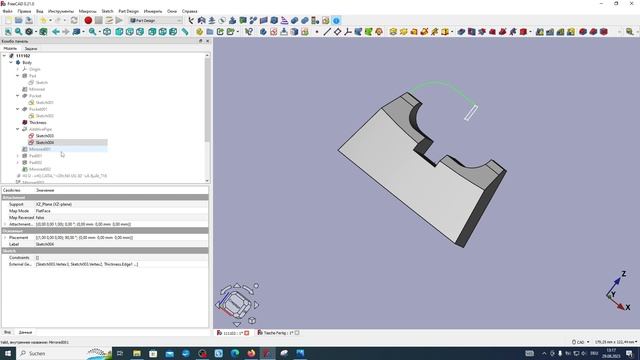Click the new document icon

click(x=8, y=20)
